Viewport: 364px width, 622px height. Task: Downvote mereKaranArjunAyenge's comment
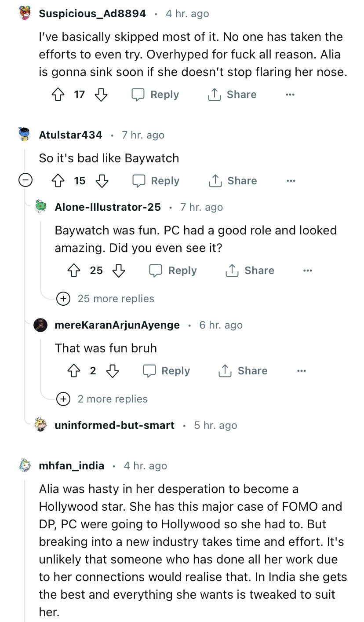[113, 371]
